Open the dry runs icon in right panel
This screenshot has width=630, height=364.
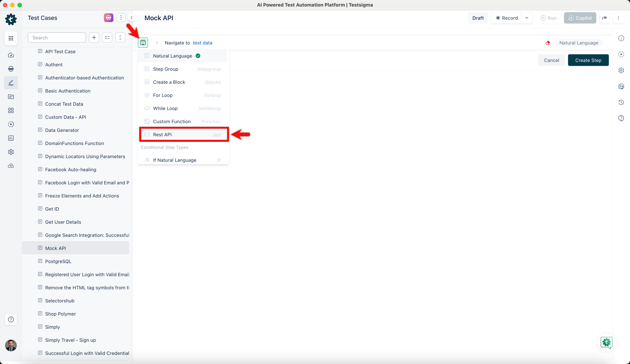point(621,54)
